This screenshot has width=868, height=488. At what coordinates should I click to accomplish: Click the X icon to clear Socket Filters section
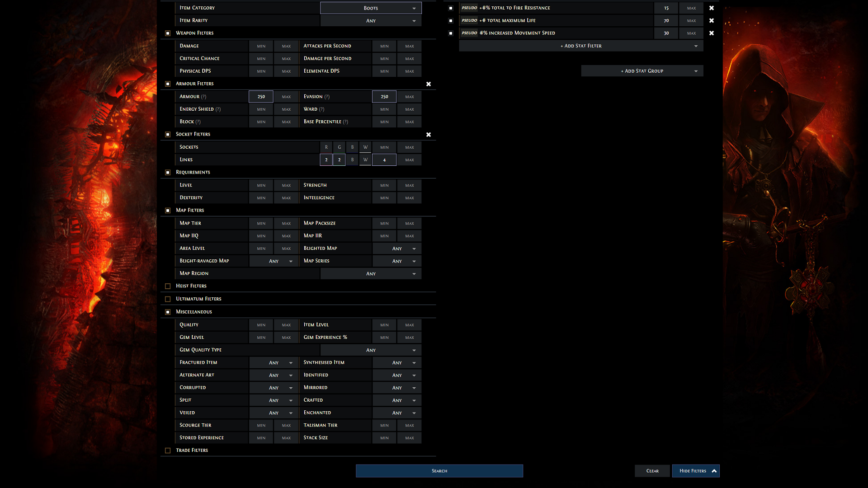click(429, 134)
